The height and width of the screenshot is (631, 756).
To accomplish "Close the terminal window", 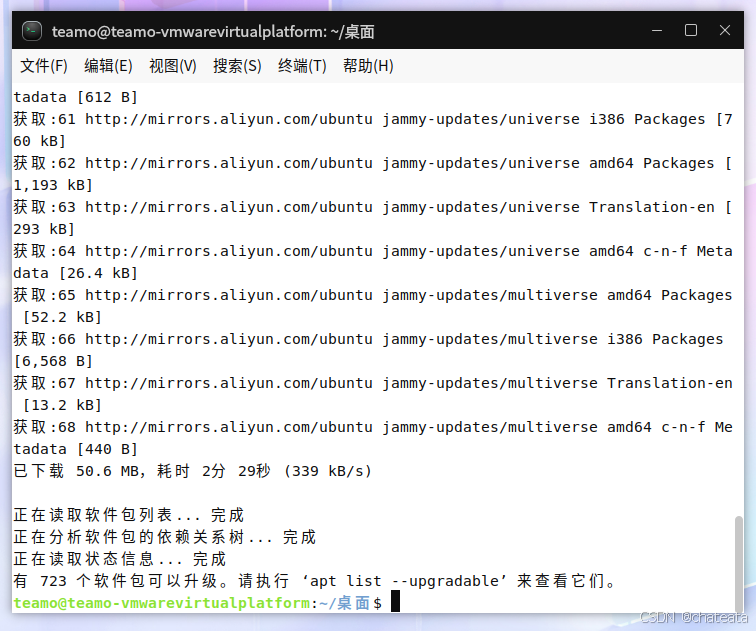I will point(725,31).
